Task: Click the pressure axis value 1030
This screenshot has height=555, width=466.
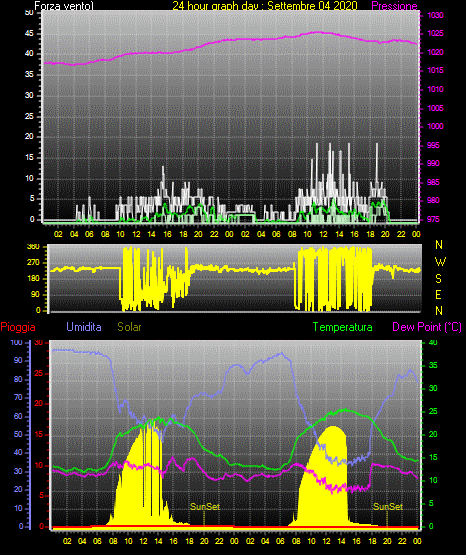Action: [435, 15]
